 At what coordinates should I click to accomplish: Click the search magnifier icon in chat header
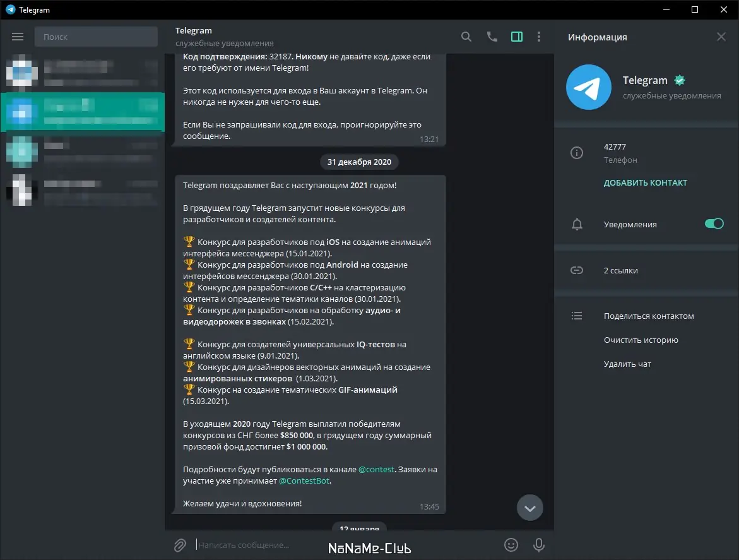click(466, 37)
